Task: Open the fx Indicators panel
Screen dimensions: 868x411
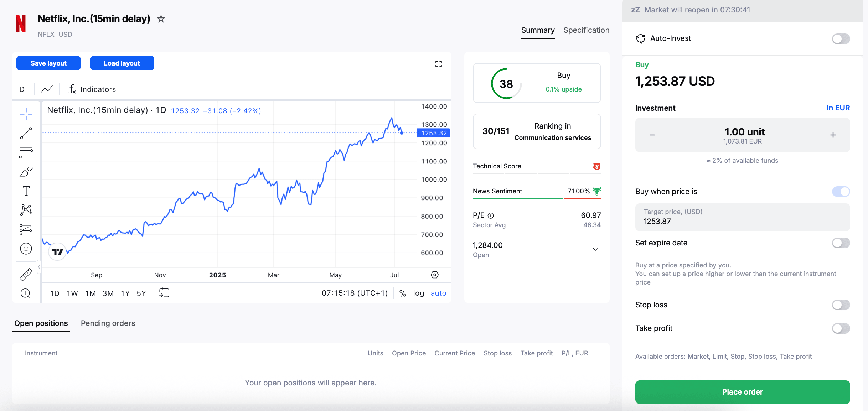Action: point(92,89)
